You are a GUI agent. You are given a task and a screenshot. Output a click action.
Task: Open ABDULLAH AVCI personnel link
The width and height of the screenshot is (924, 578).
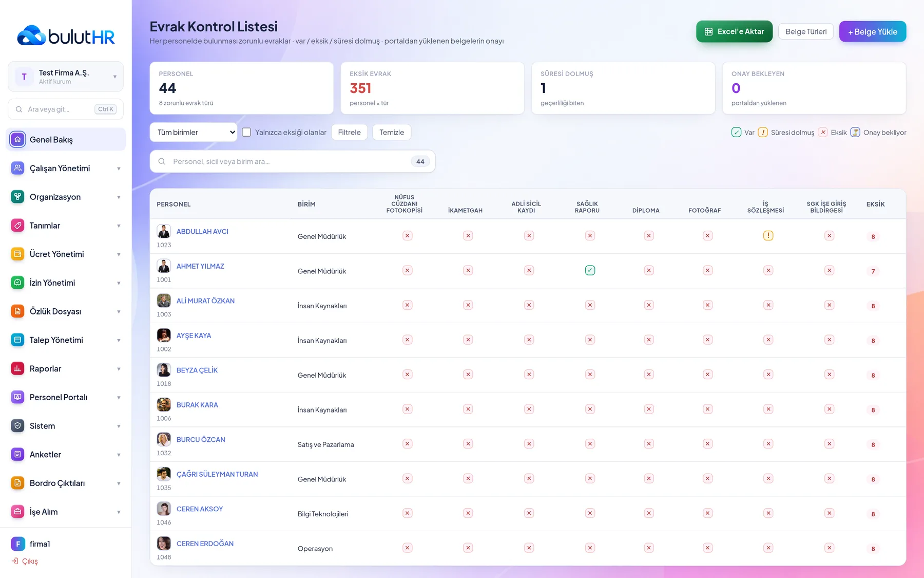202,232
